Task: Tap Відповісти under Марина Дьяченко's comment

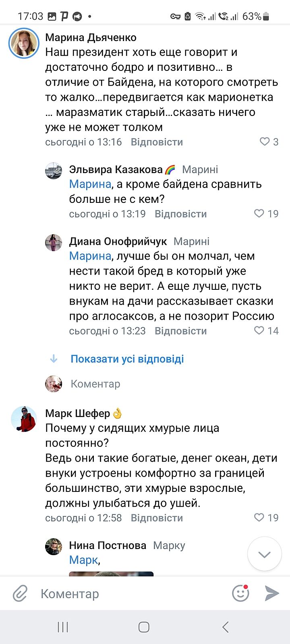Action: (x=157, y=142)
